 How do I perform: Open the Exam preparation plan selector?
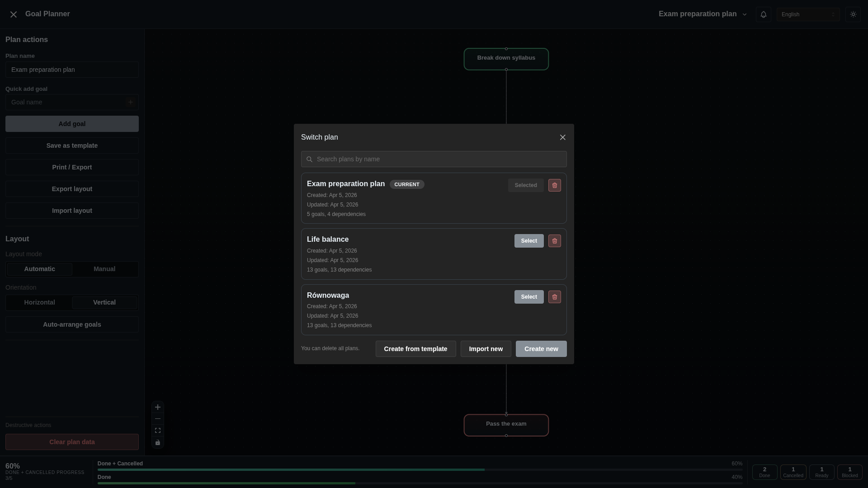point(703,14)
